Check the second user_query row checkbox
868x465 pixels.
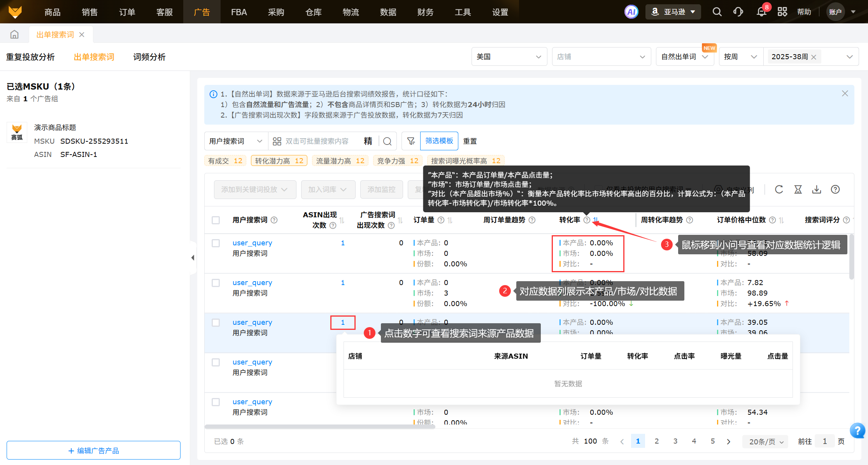point(216,283)
